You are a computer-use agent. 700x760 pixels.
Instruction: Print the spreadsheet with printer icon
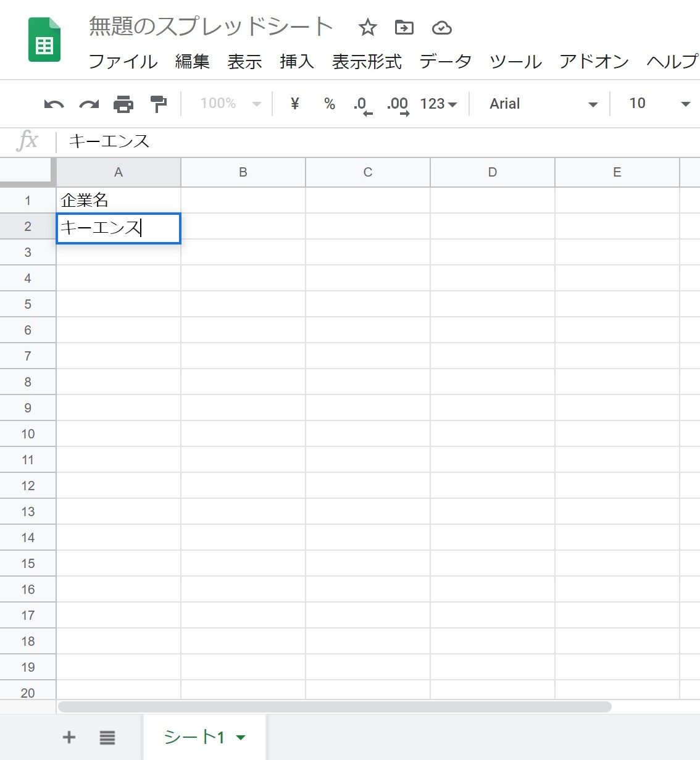[123, 104]
